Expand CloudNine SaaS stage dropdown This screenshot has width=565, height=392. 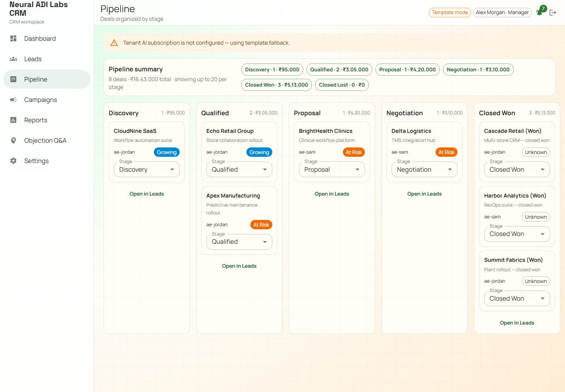coord(147,169)
